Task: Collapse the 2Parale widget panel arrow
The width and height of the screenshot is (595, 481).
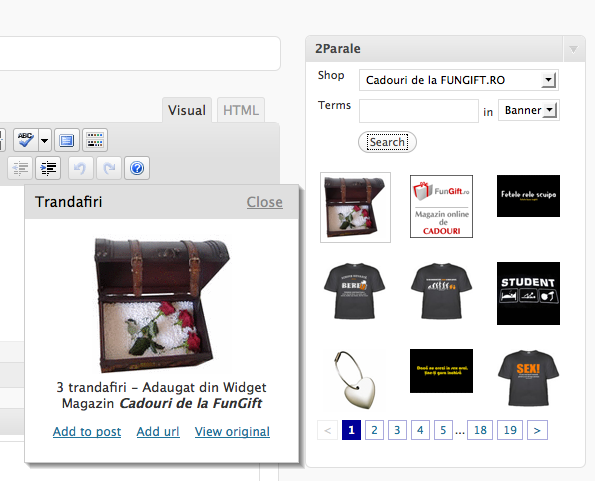Action: pyautogui.click(x=574, y=49)
